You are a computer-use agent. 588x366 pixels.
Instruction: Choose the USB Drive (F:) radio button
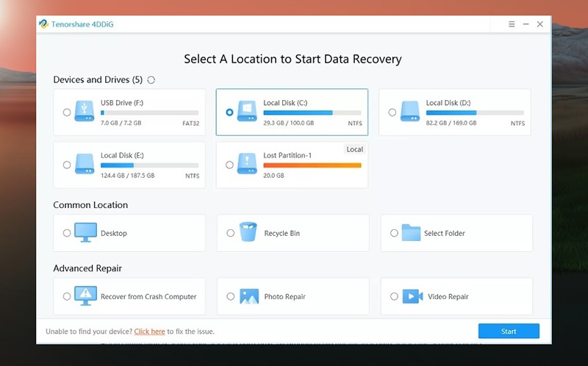(67, 112)
